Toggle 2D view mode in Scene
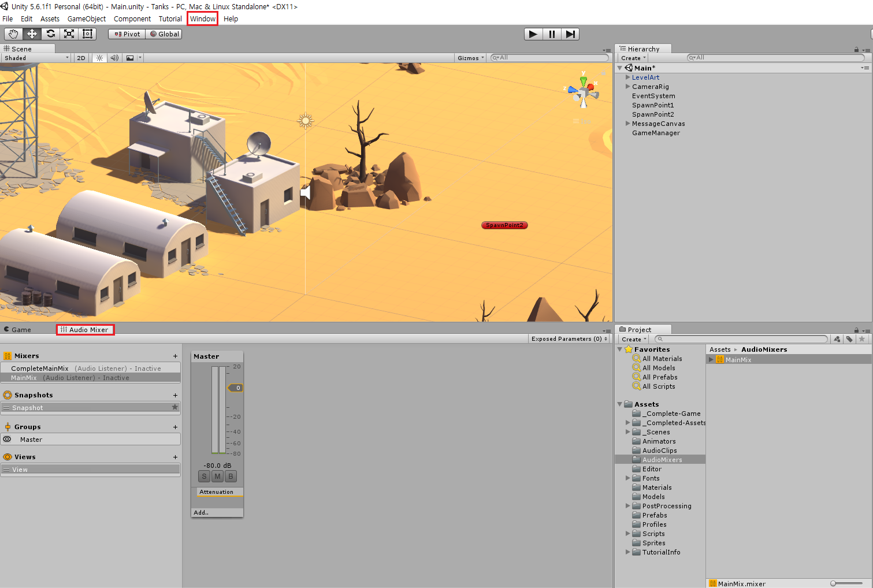 click(x=80, y=57)
